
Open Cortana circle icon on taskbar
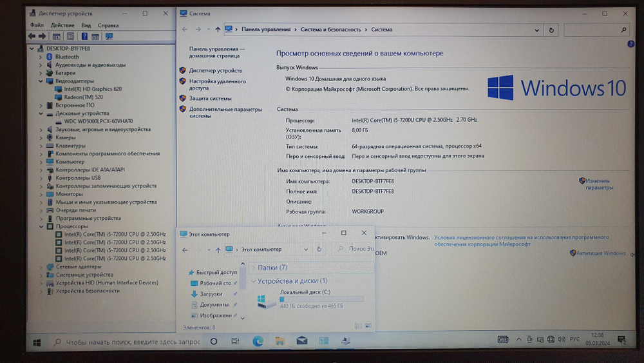pos(214,342)
